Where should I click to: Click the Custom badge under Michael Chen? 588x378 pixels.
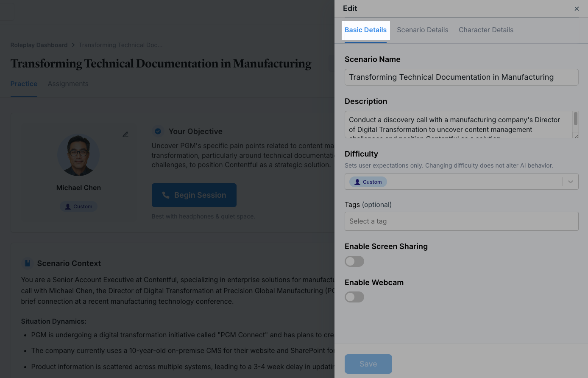pyautogui.click(x=78, y=207)
